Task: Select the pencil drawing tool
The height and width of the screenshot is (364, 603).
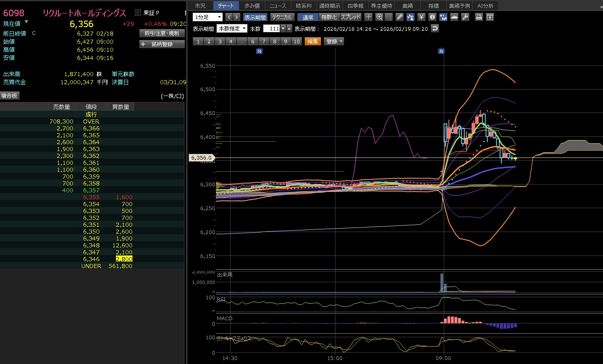Action: point(400,17)
